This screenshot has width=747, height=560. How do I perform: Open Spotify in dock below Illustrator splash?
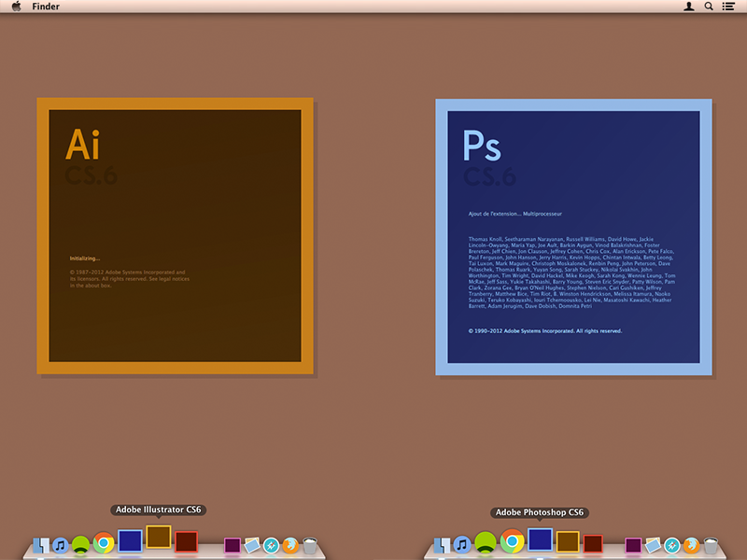coord(80,545)
